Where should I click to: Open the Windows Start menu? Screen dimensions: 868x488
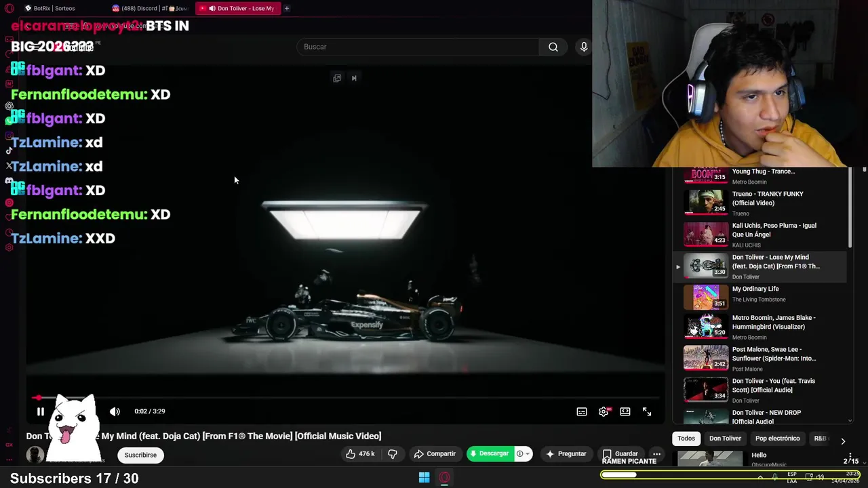coord(424,478)
